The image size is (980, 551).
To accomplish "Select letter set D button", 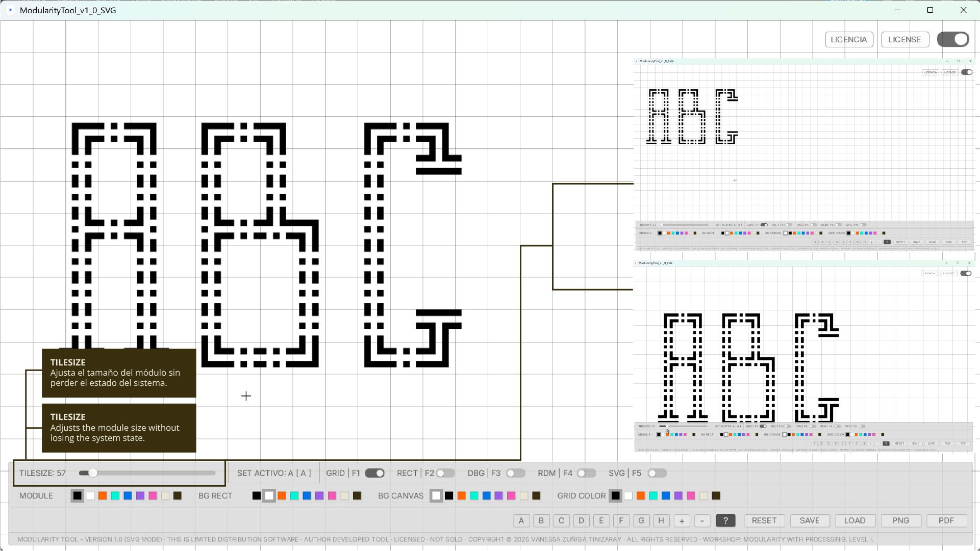I will (581, 520).
